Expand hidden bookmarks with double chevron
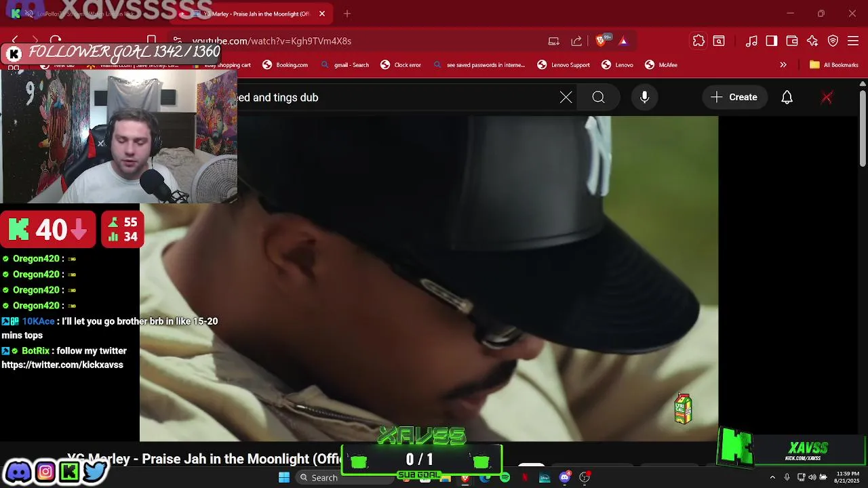Screen dimensions: 868x488 pos(783,65)
